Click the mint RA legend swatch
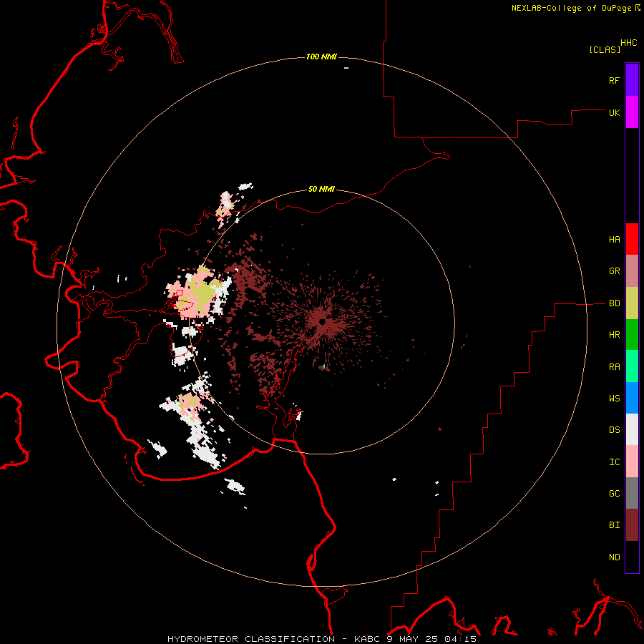Viewport: 644px width, 644px height. 632,366
